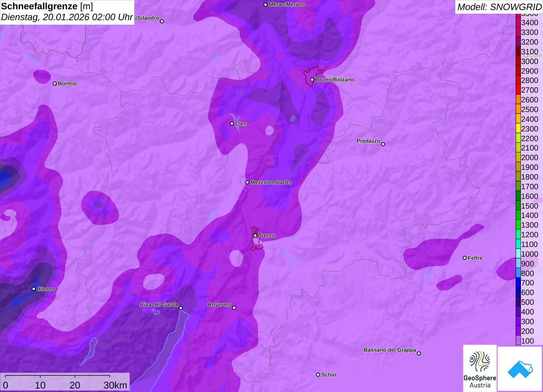
Task: Click the 'Predazzo' label text
Action: point(368,141)
